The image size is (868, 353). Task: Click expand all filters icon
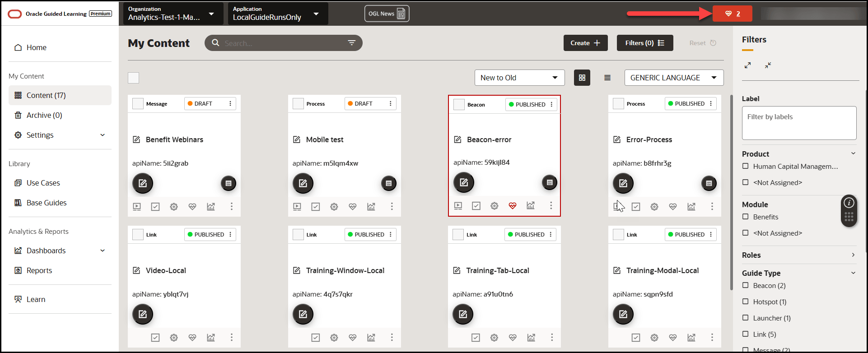coord(748,65)
